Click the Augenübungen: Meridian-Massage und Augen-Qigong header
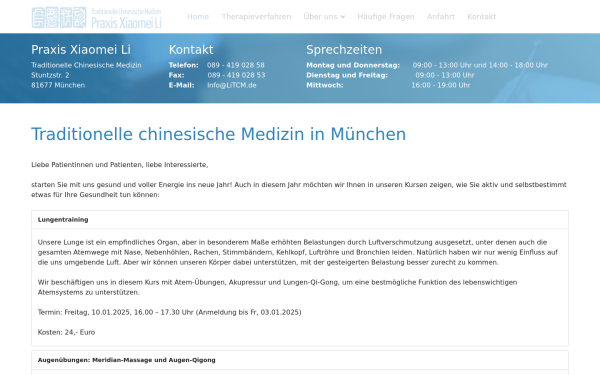Image resolution: width=600 pixels, height=375 pixels. pos(300,360)
